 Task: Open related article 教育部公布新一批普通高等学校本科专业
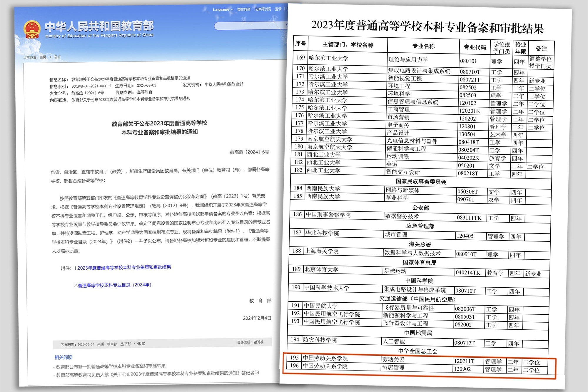pos(111,366)
